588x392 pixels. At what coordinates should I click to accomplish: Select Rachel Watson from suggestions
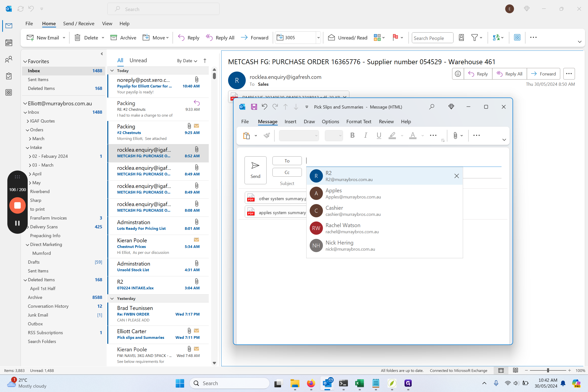coord(384,228)
